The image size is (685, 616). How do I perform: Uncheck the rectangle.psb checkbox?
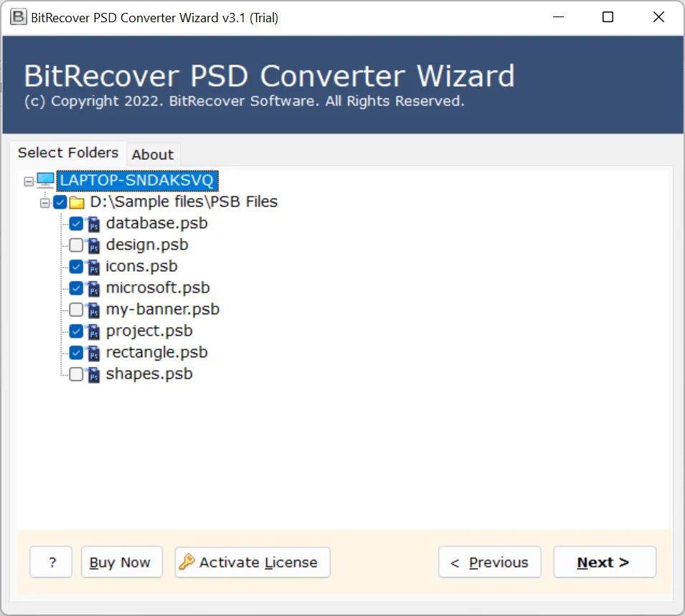pos(76,353)
